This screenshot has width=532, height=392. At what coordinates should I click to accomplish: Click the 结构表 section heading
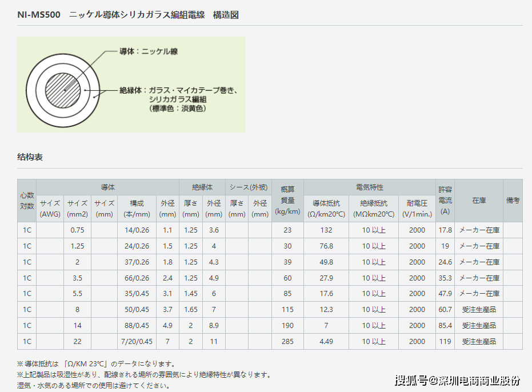pos(30,157)
